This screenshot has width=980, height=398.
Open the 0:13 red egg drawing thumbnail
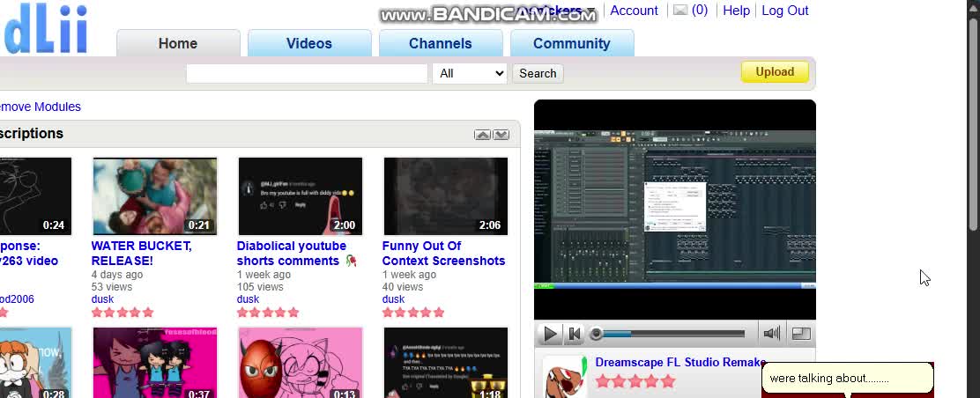click(x=301, y=363)
